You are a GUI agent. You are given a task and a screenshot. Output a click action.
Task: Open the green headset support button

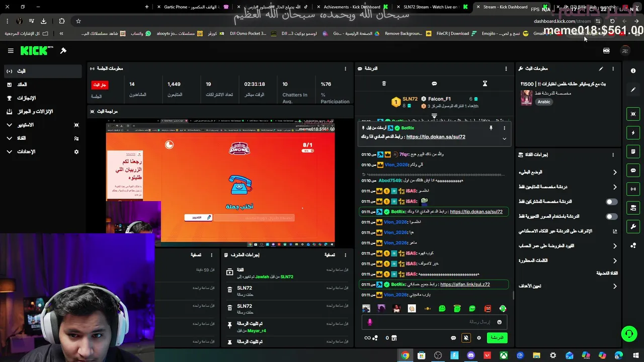[628, 334]
